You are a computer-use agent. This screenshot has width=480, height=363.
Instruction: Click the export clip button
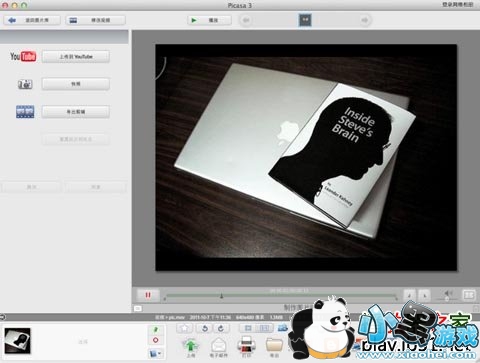[76, 112]
